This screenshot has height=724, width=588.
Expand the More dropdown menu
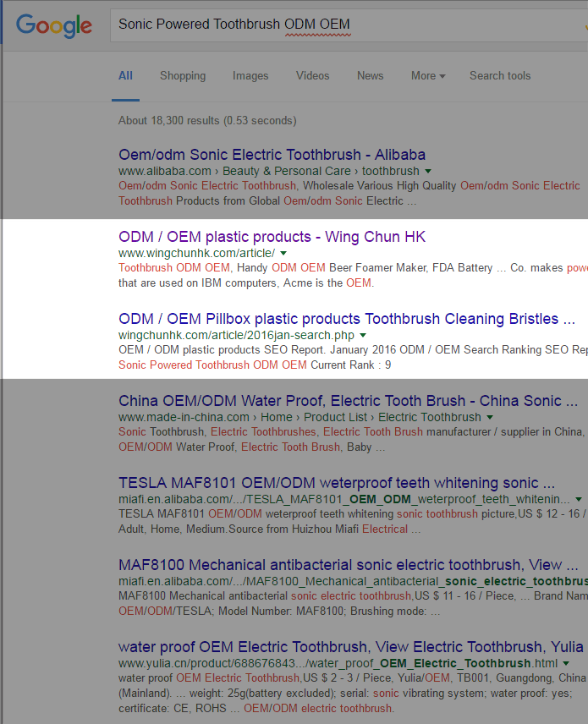(x=428, y=76)
